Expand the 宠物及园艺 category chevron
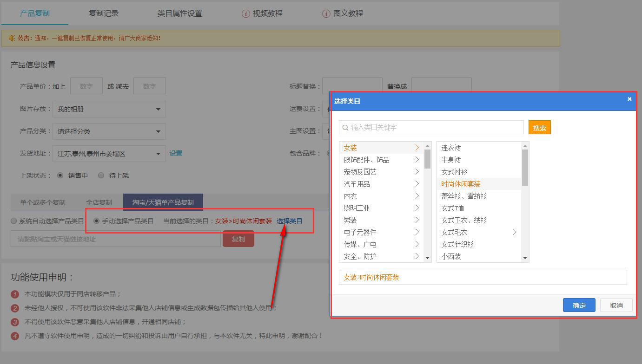Image resolution: width=642 pixels, height=364 pixels. pyautogui.click(x=417, y=172)
